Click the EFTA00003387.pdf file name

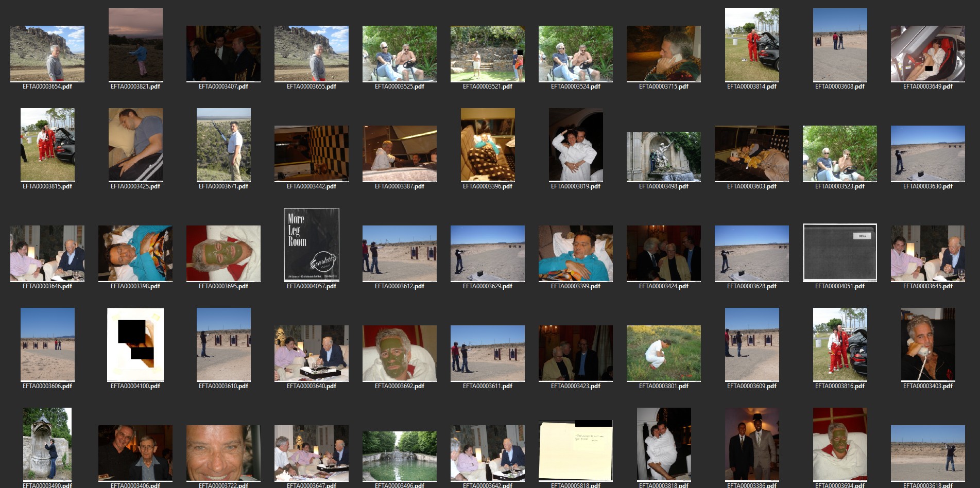click(400, 186)
